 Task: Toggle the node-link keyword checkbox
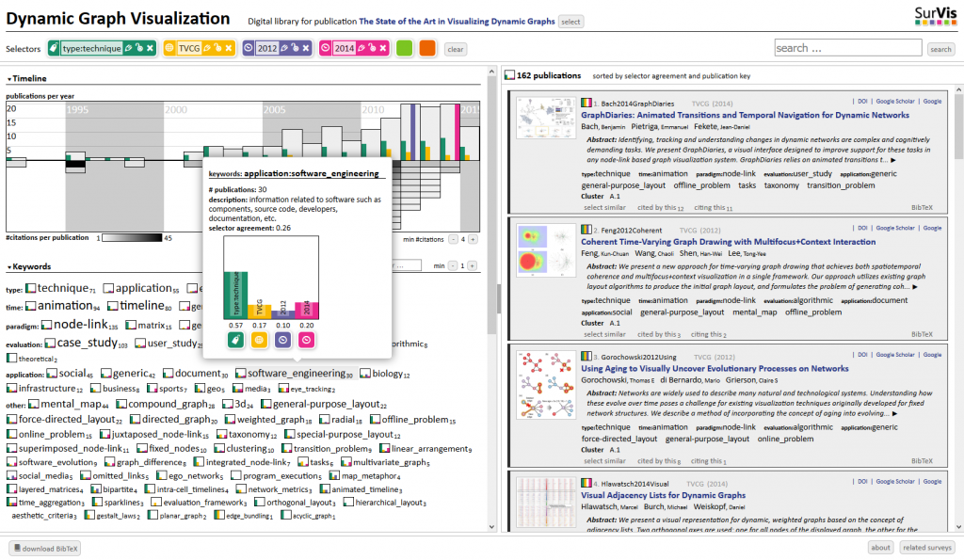45,324
